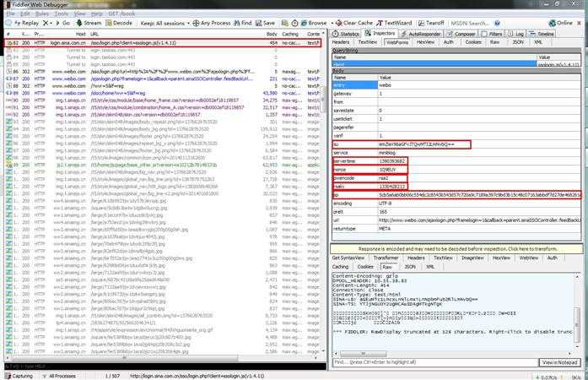
Task: Switch to the Filters tab
Action: 492,34
